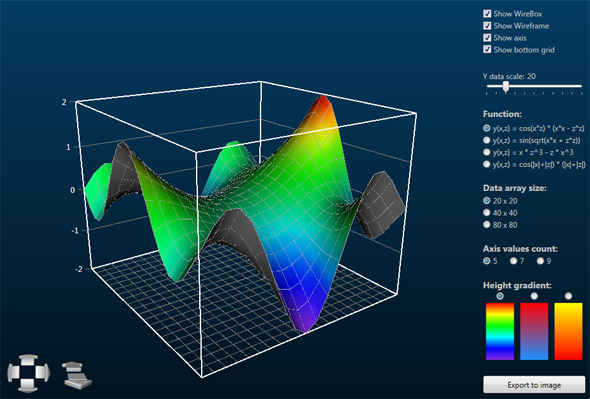The height and width of the screenshot is (399, 590).
Task: Click the down arrow of the rotate camera control
Action: point(28,385)
